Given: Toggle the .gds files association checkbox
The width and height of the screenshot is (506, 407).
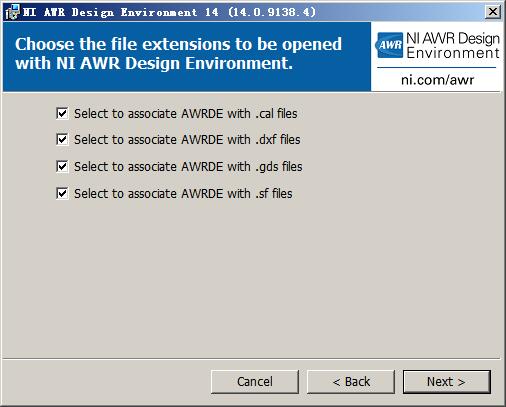Looking at the screenshot, I should (x=62, y=166).
